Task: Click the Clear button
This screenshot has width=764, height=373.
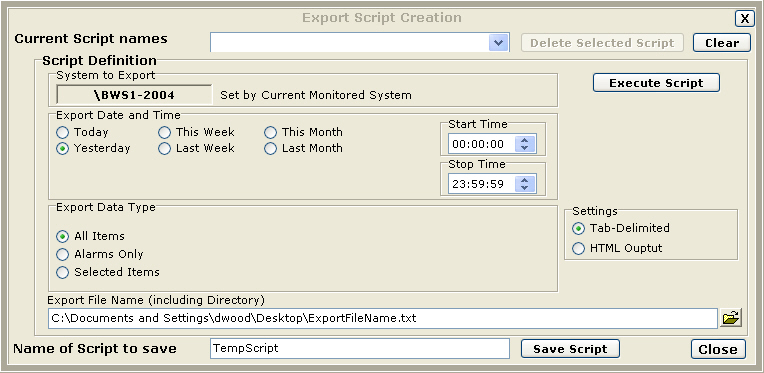Action: coord(722,42)
